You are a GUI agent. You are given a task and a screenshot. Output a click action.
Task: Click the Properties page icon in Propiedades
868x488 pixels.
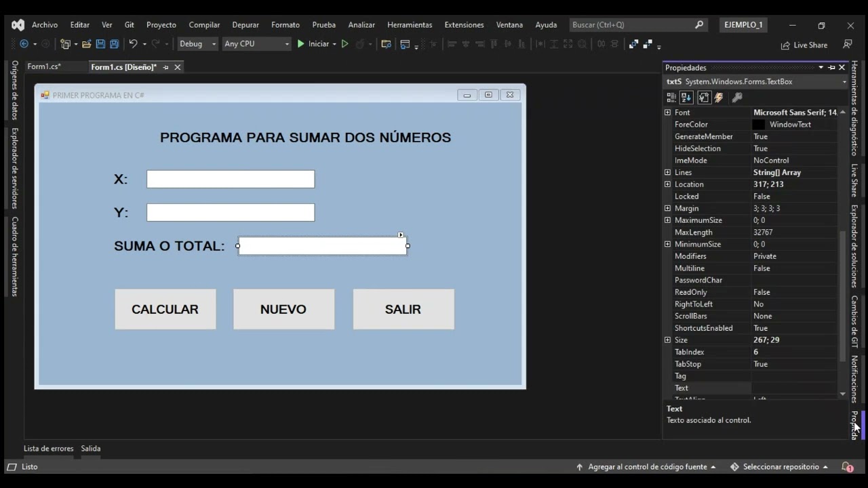703,98
